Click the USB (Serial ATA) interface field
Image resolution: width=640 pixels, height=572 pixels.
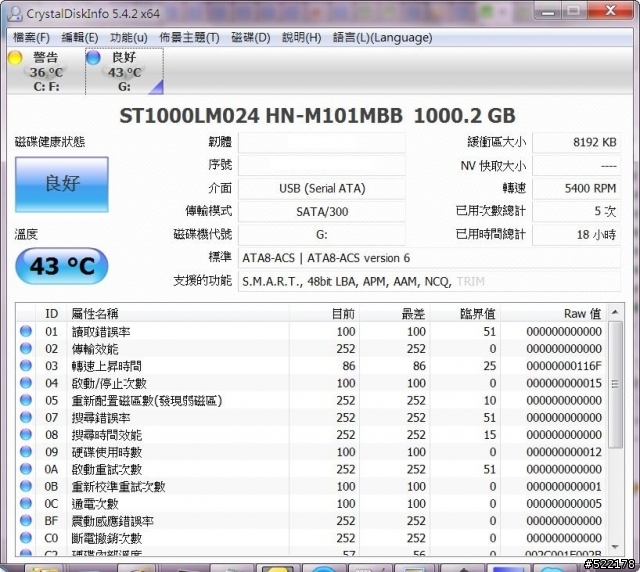coord(322,189)
